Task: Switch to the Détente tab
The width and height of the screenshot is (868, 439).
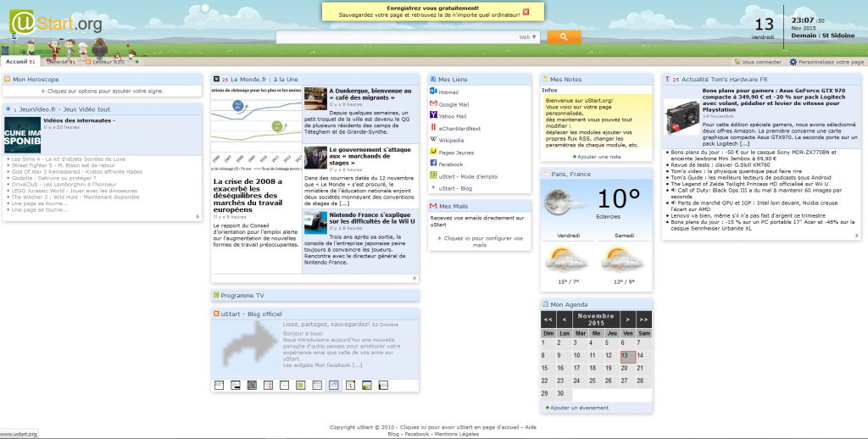Action: point(60,62)
